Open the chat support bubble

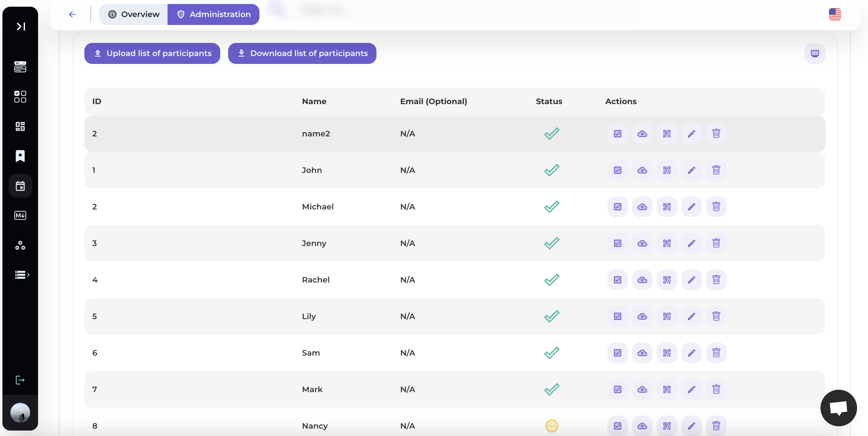click(x=838, y=408)
